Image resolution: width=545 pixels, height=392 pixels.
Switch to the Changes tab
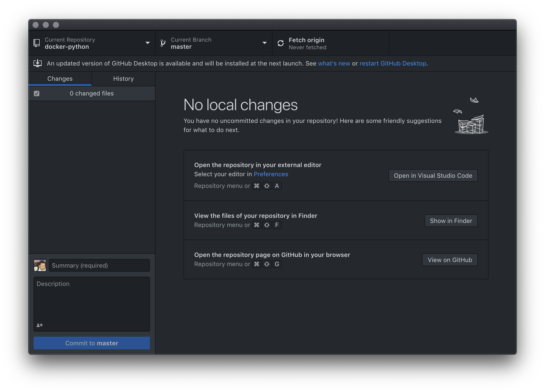point(60,79)
